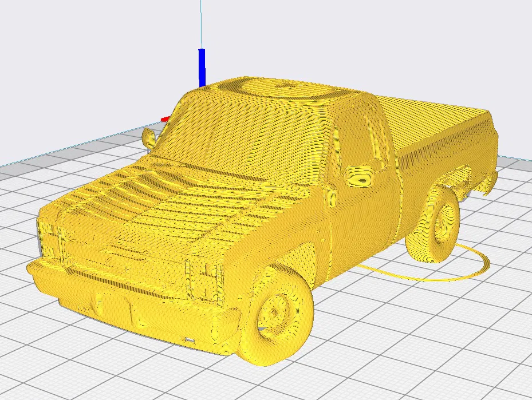Image resolution: width=532 pixels, height=400 pixels.
Task: Click the blue Z axis arrow
Action: [x=202, y=68]
